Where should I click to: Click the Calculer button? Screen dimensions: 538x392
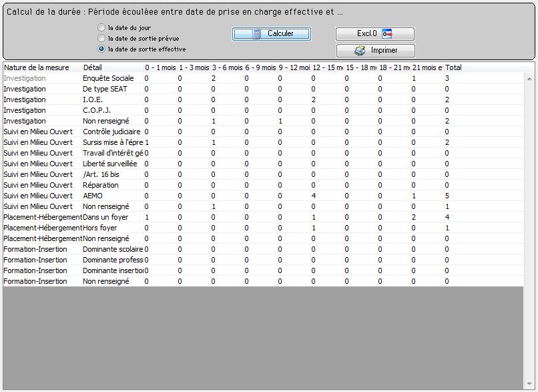tap(272, 33)
